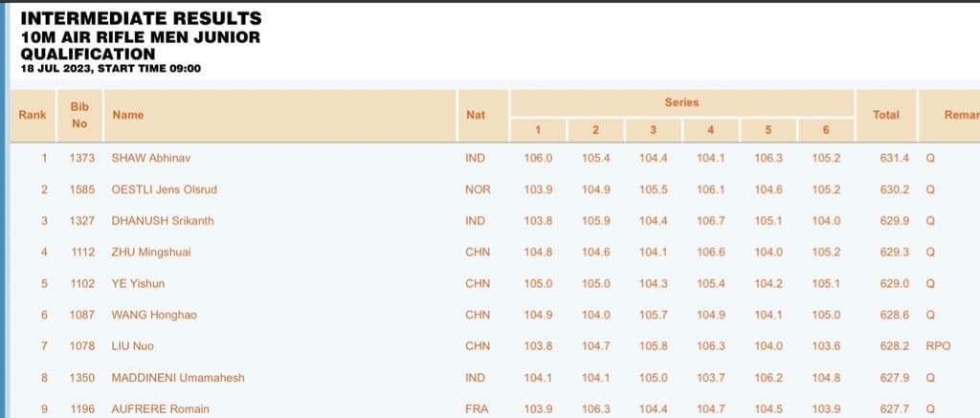This screenshot has height=418, width=980.
Task: Click total score 630.2
Action: 895,189
